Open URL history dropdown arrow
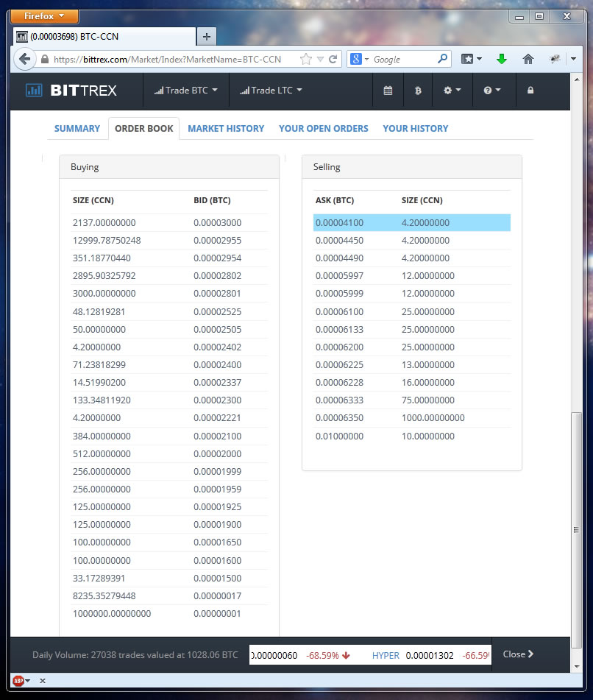The image size is (593, 700). (320, 59)
